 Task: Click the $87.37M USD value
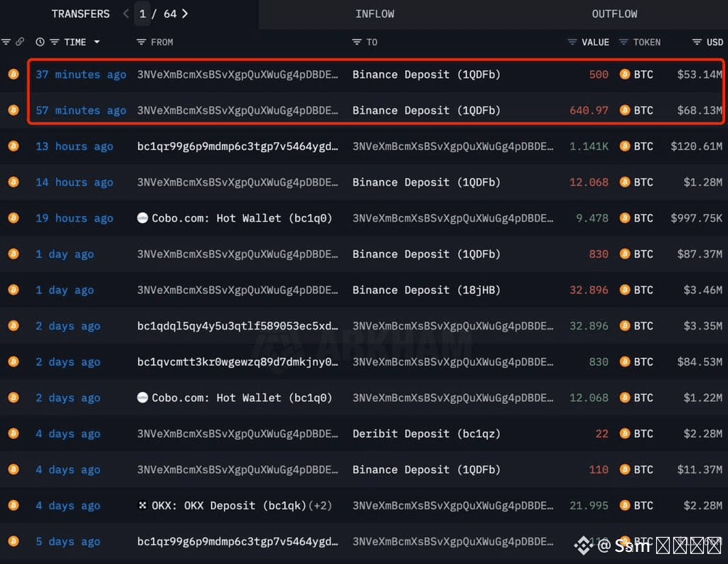tap(699, 254)
